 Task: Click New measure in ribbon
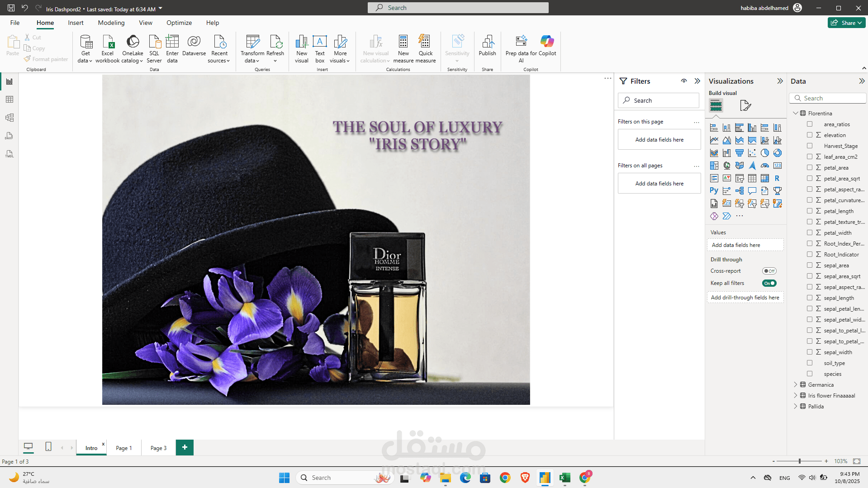pos(403,49)
